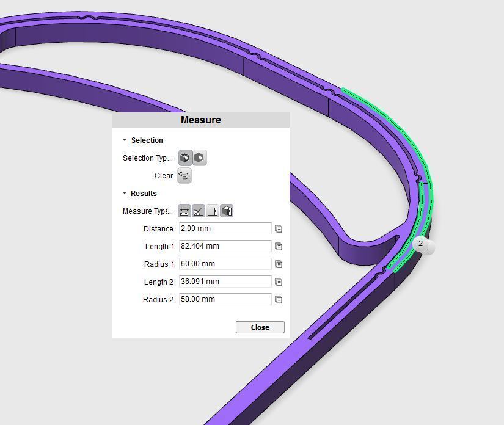This screenshot has width=504, height=425.
Task: Click the Measure dialog title bar
Action: coord(201,120)
